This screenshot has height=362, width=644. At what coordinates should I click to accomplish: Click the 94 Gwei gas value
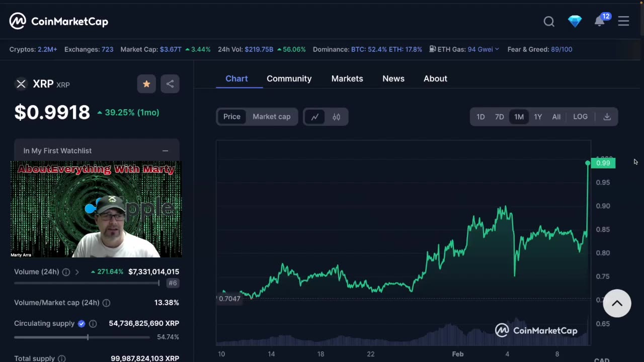click(x=480, y=49)
